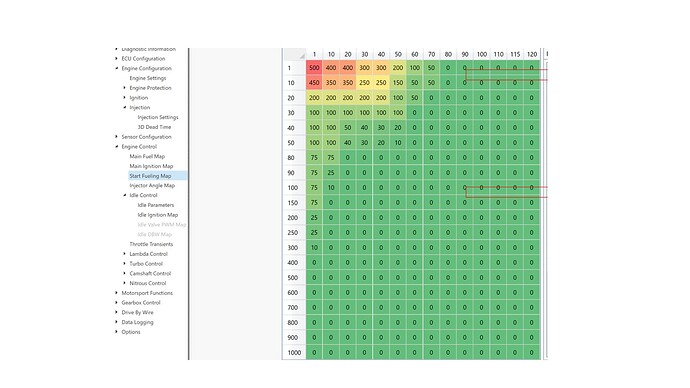Open Throttle Transients in the tree
This screenshot has width=690, height=388.
151,244
